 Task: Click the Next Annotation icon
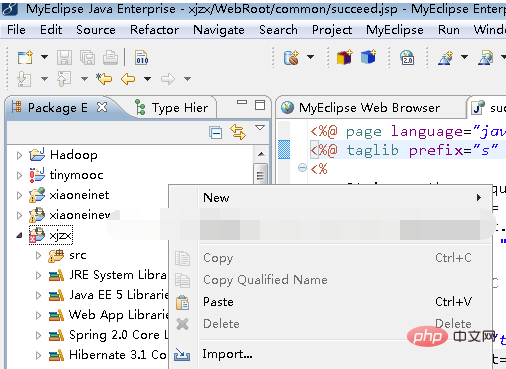[24, 79]
